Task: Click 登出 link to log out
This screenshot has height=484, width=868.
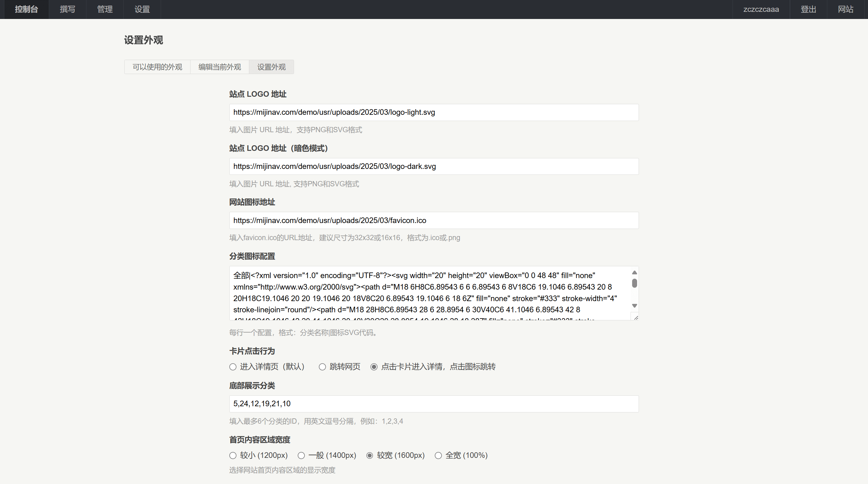Action: [808, 9]
